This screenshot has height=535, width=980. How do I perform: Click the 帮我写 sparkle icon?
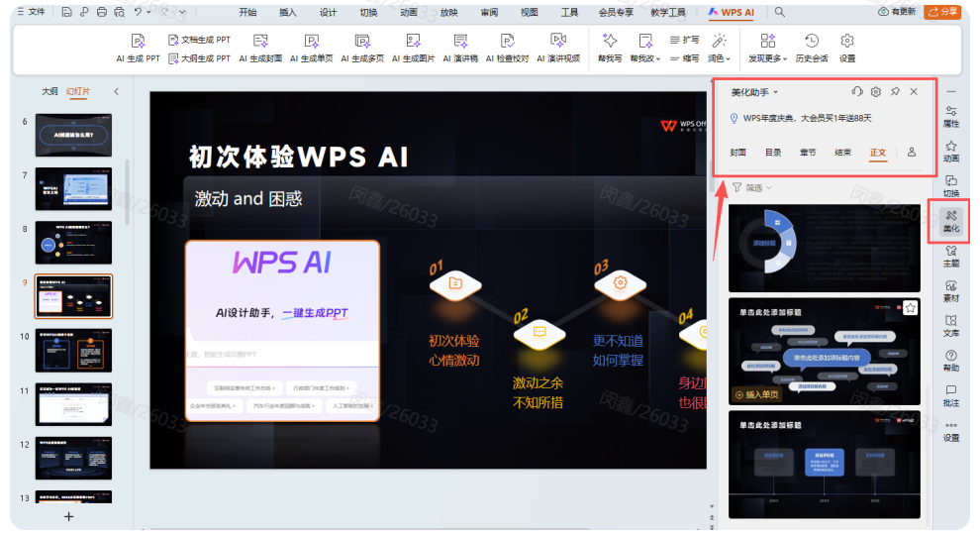pyautogui.click(x=610, y=41)
